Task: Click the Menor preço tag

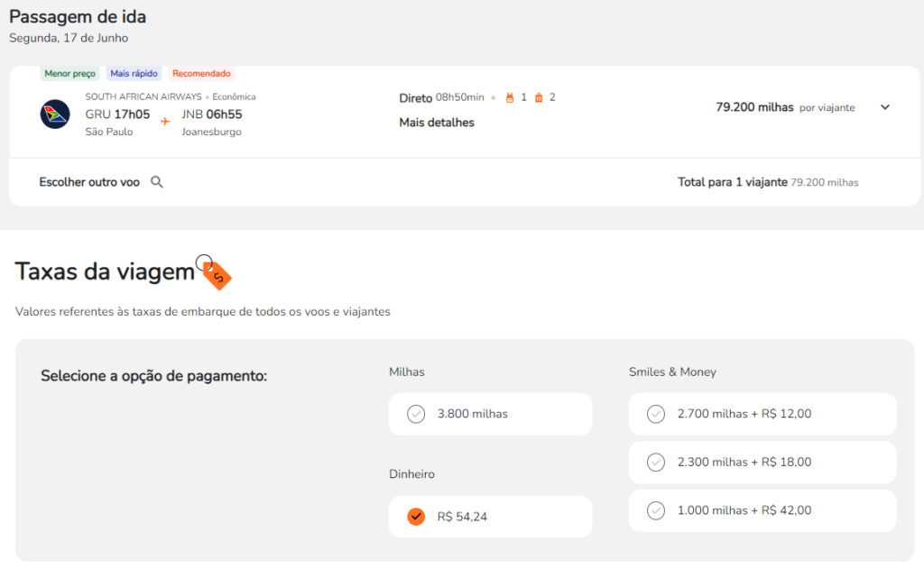Action: pyautogui.click(x=70, y=73)
